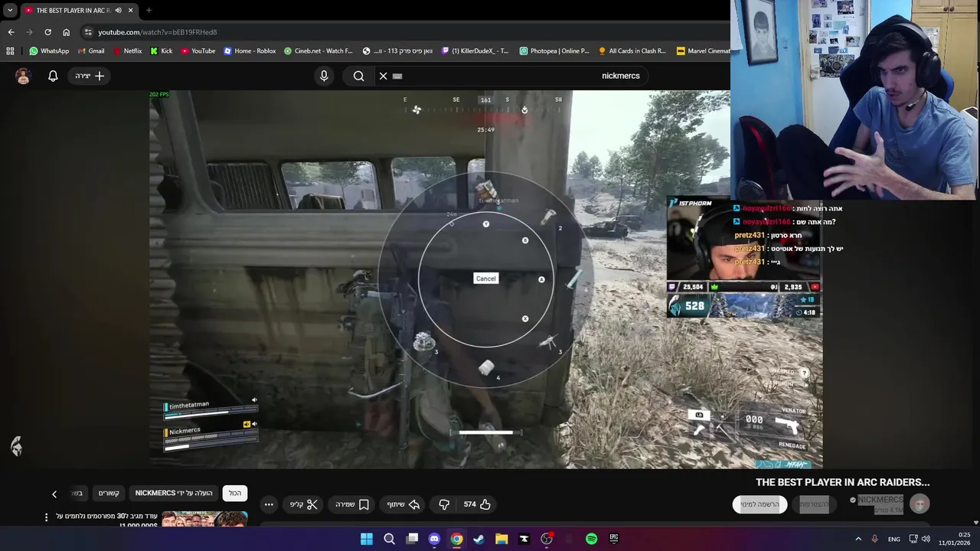Open Discord from the taskbar
The image size is (980, 551).
point(434,539)
